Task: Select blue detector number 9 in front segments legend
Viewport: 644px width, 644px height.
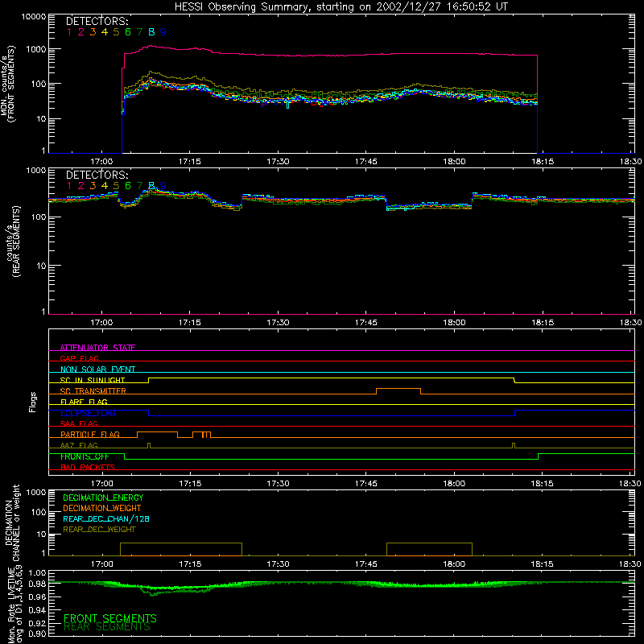Action: pyautogui.click(x=163, y=32)
